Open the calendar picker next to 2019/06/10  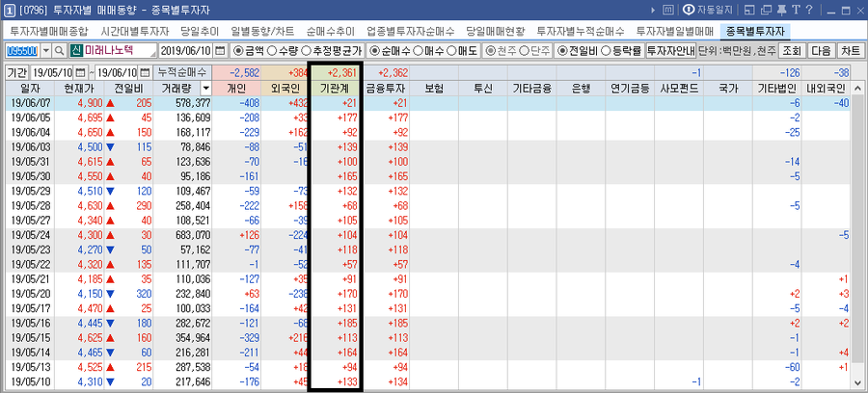click(220, 51)
